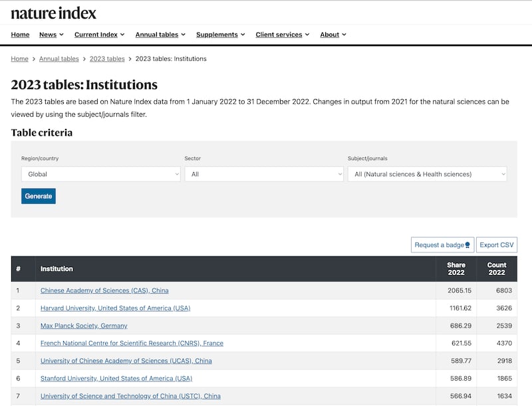This screenshot has height=406, width=532.
Task: Expand the Current Index menu
Action: coord(99,35)
